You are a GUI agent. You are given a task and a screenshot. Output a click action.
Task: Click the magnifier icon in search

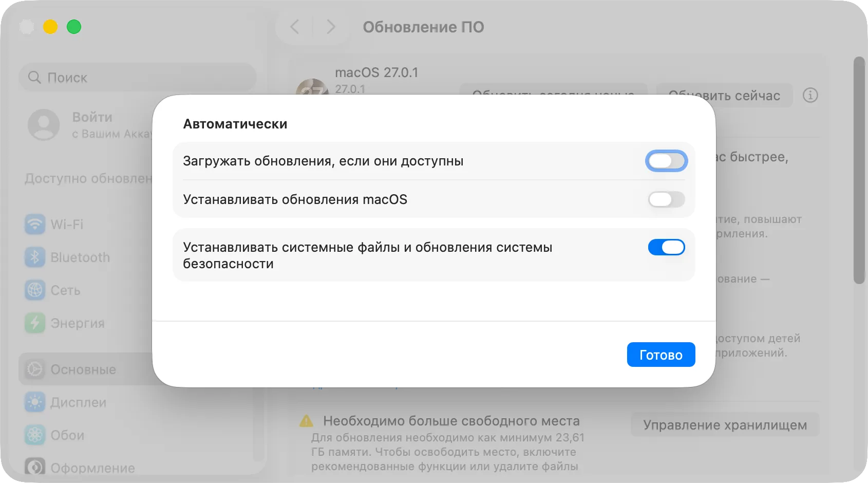[34, 78]
